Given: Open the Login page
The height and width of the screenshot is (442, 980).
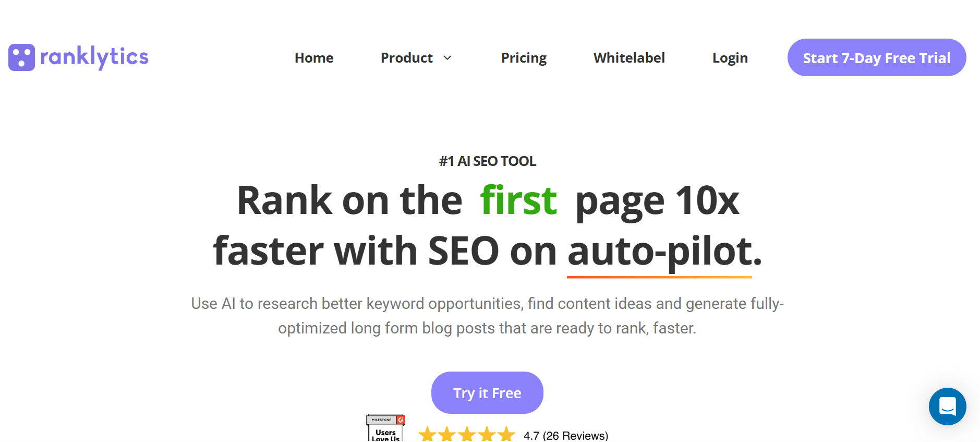Looking at the screenshot, I should coord(730,58).
